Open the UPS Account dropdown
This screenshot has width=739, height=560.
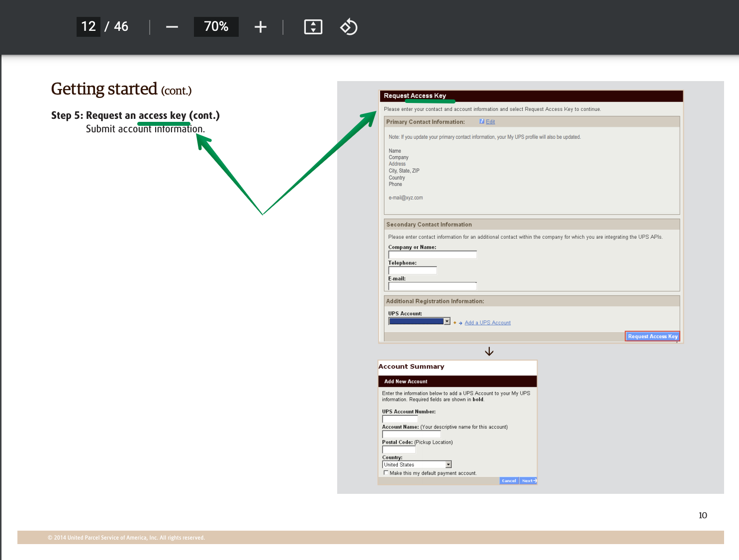(447, 321)
